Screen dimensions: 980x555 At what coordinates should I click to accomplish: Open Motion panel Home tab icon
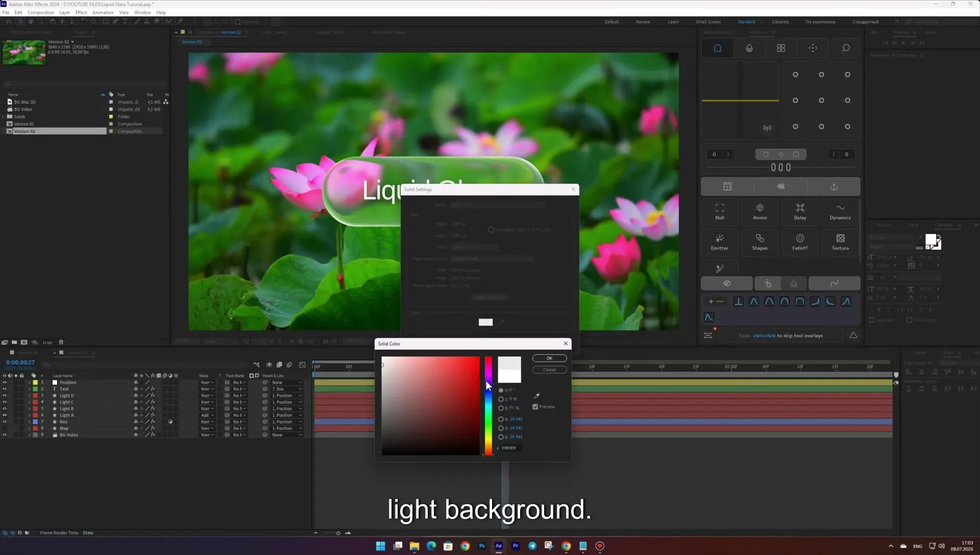point(717,48)
